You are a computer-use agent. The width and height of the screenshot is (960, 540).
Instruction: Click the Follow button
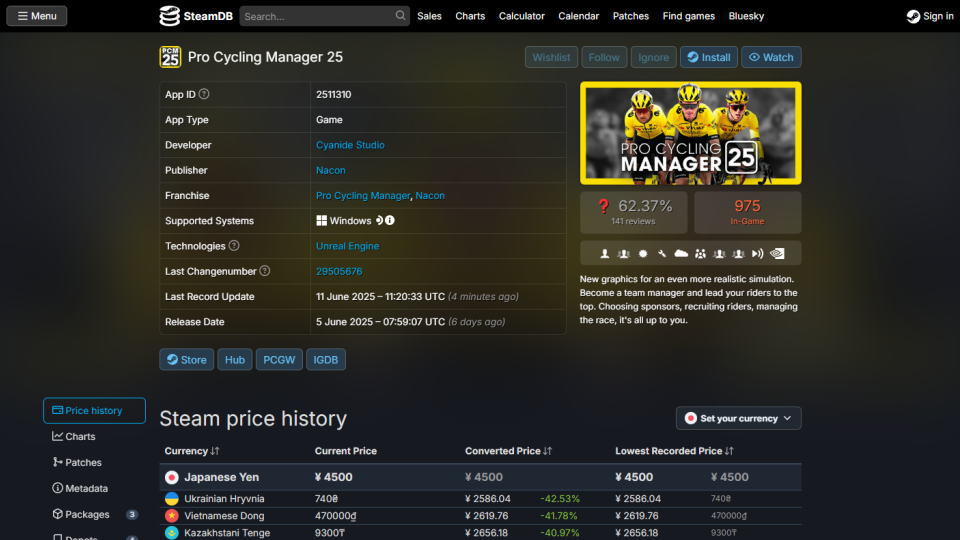click(x=604, y=57)
